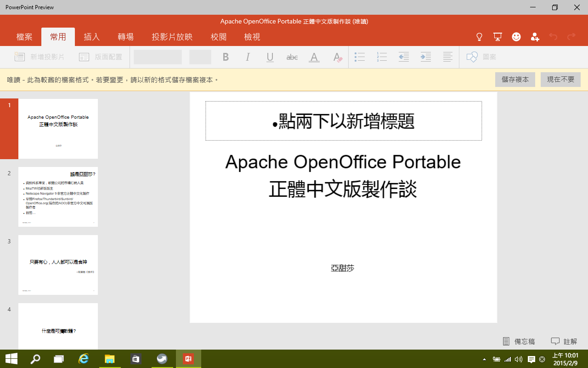Send feedback via the smiley icon

(516, 37)
